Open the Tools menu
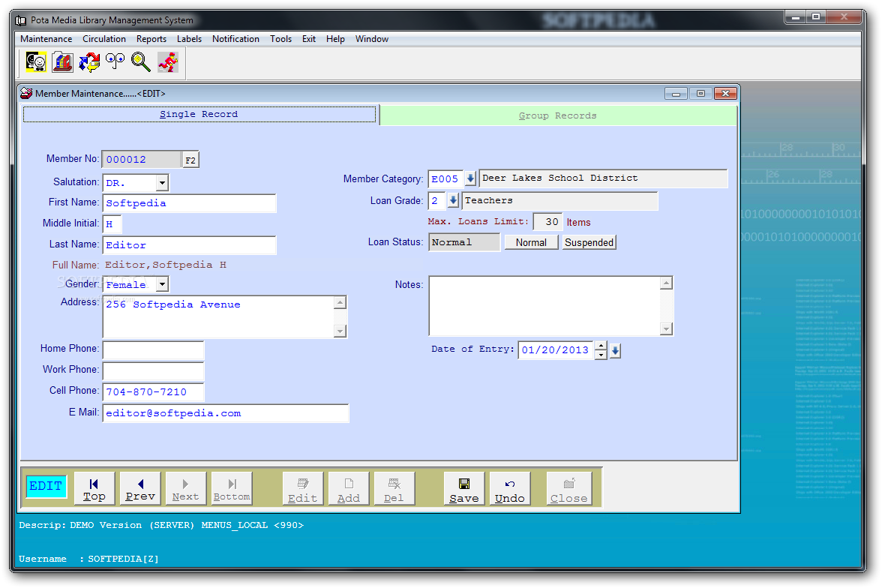 click(280, 39)
